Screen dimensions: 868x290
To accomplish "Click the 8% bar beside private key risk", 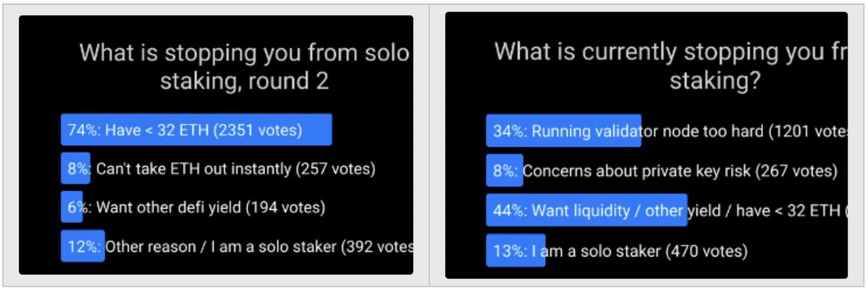I will pos(505,171).
